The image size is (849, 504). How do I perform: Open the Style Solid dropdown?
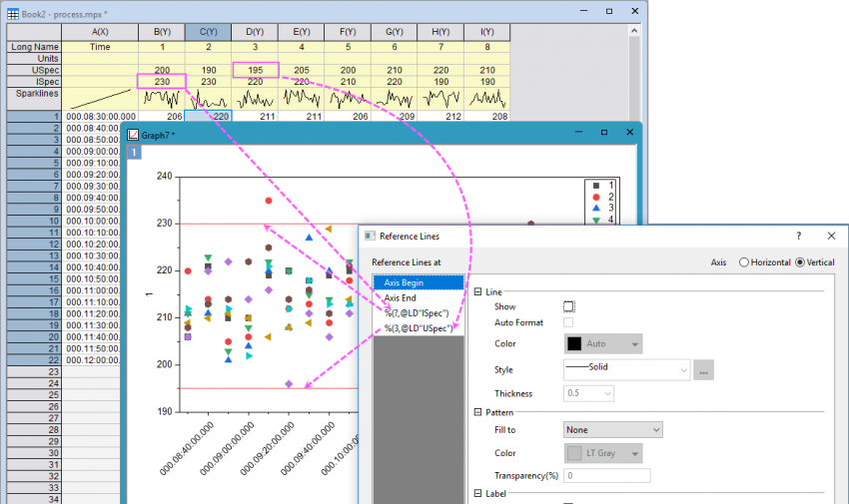coord(626,370)
